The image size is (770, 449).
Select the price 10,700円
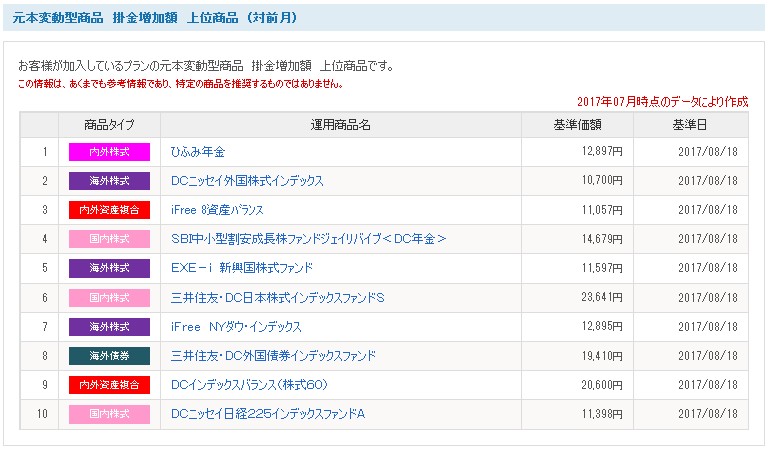click(x=602, y=180)
